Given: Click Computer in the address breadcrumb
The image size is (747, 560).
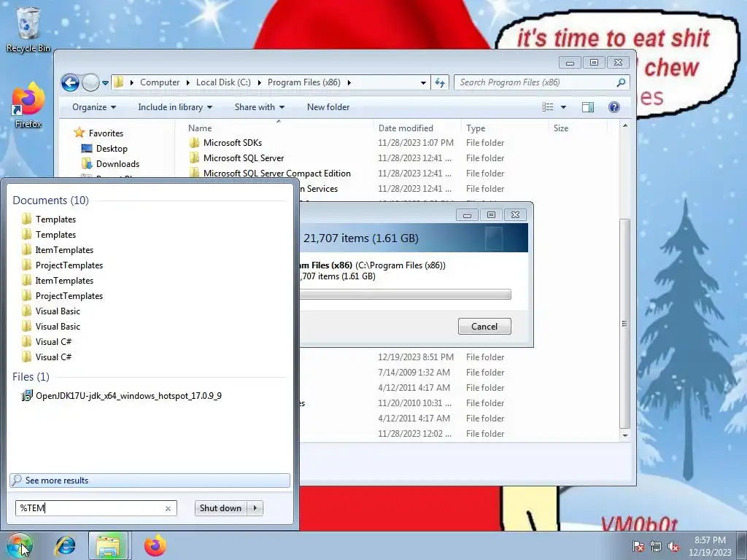Looking at the screenshot, I should click(160, 82).
